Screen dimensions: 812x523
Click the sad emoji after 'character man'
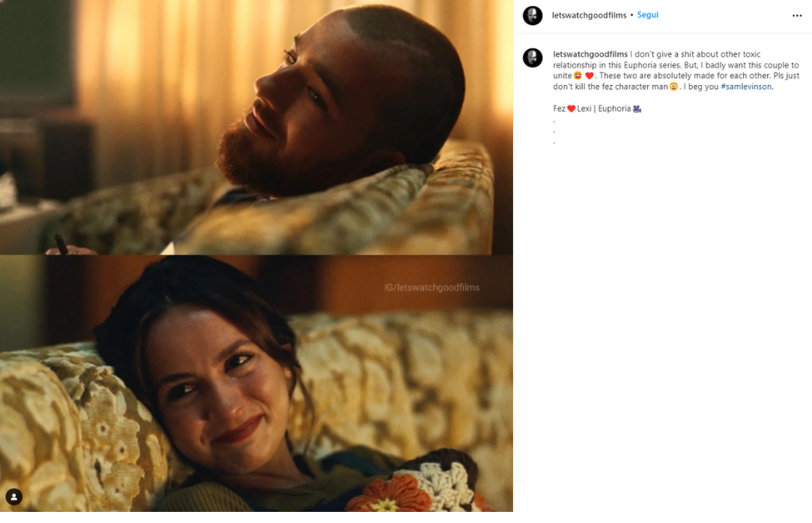click(x=674, y=87)
